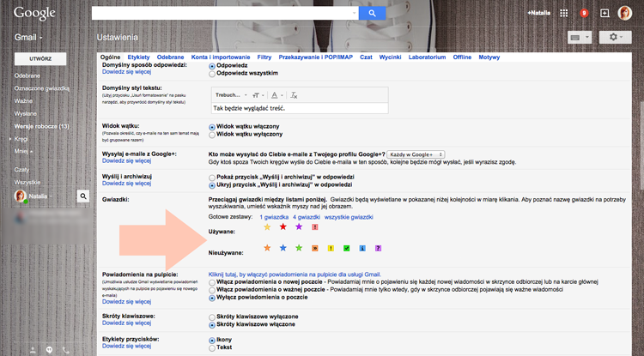Switch to the Odebrane settings tab
This screenshot has height=356, width=644.
(x=171, y=57)
